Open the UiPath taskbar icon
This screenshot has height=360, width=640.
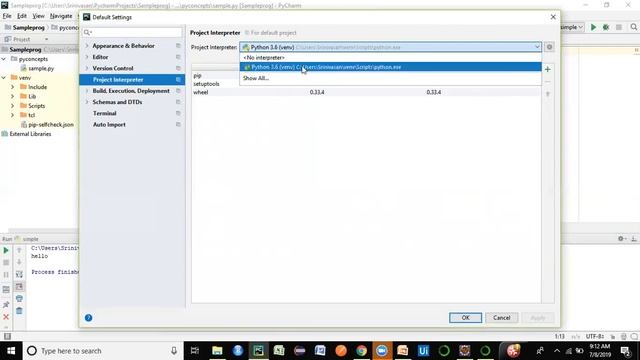pyautogui.click(x=423, y=351)
